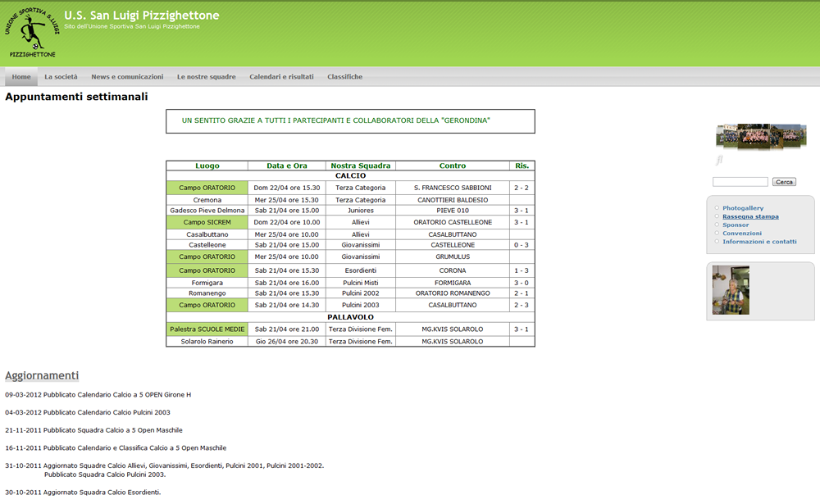Click the 3 - 0 result cell
Screen dimensions: 820x504
(x=522, y=283)
